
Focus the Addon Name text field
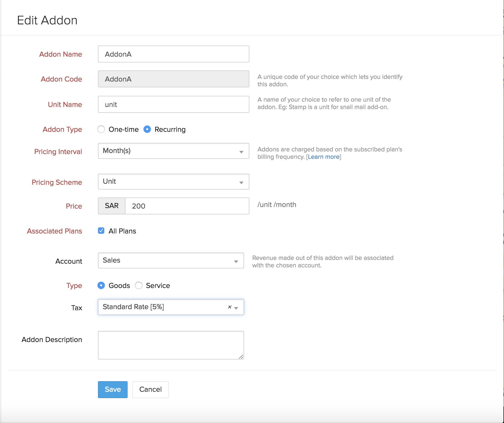pyautogui.click(x=173, y=54)
